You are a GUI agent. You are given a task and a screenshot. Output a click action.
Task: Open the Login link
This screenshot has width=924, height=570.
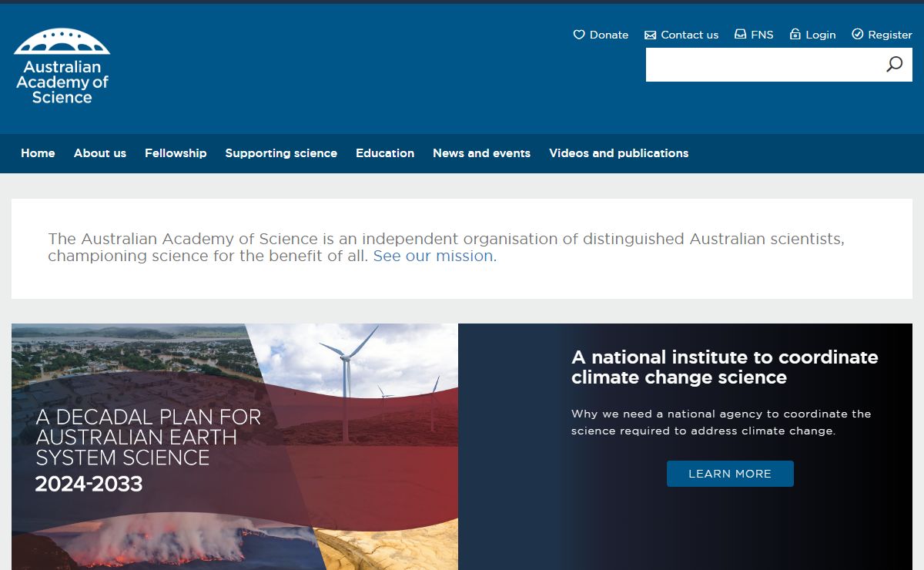pyautogui.click(x=821, y=35)
